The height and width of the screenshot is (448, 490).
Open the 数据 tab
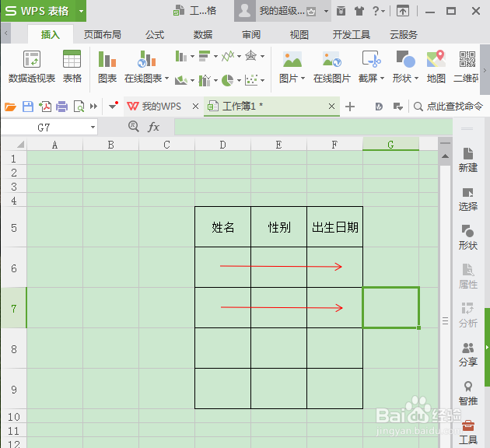click(203, 35)
